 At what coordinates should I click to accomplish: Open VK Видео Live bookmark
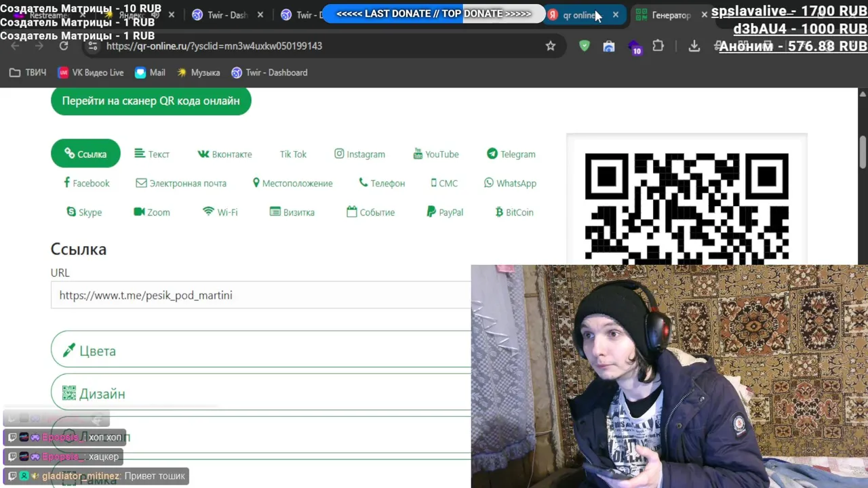click(x=91, y=73)
